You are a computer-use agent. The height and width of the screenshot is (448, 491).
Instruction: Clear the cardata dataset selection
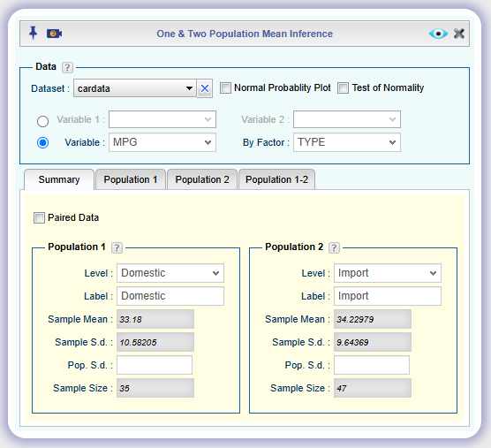[x=205, y=88]
